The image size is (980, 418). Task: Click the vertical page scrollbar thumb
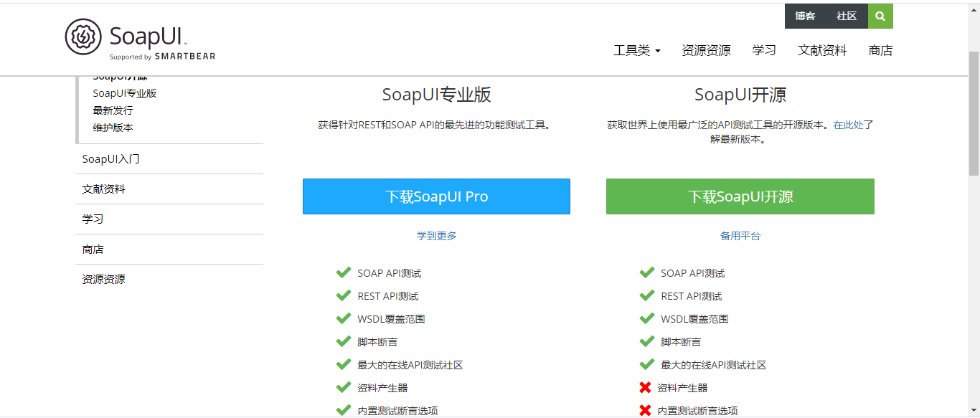pyautogui.click(x=974, y=113)
